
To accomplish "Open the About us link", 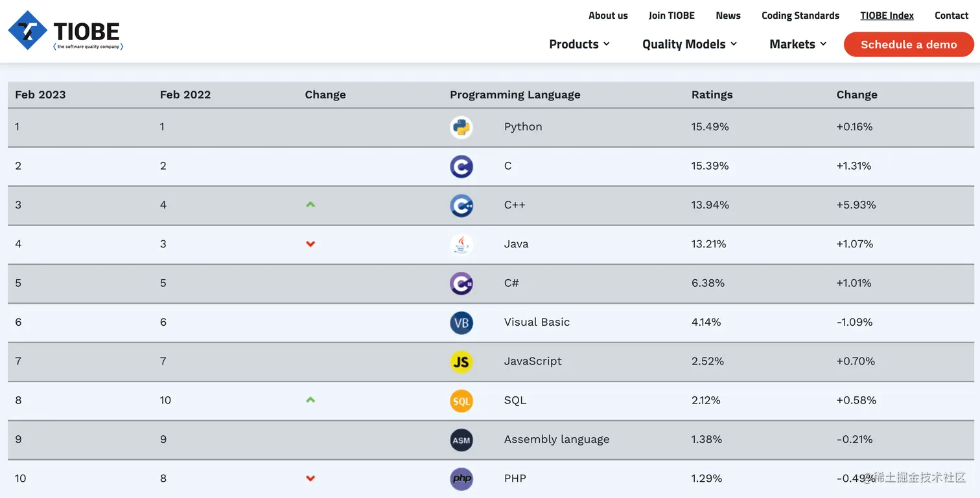I will tap(608, 16).
